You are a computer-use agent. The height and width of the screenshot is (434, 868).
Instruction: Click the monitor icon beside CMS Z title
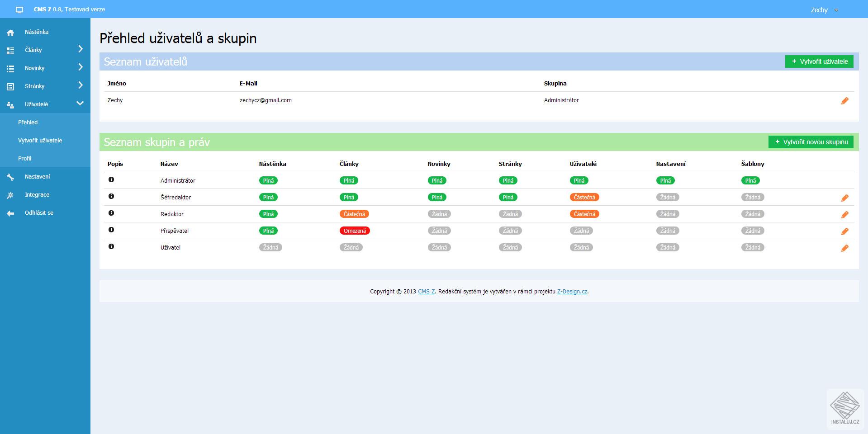coord(19,9)
